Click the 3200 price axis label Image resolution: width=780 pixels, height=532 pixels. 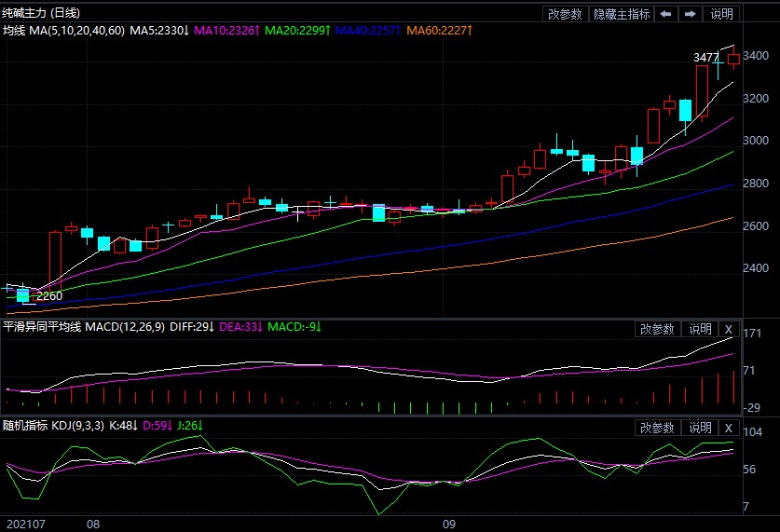point(756,99)
